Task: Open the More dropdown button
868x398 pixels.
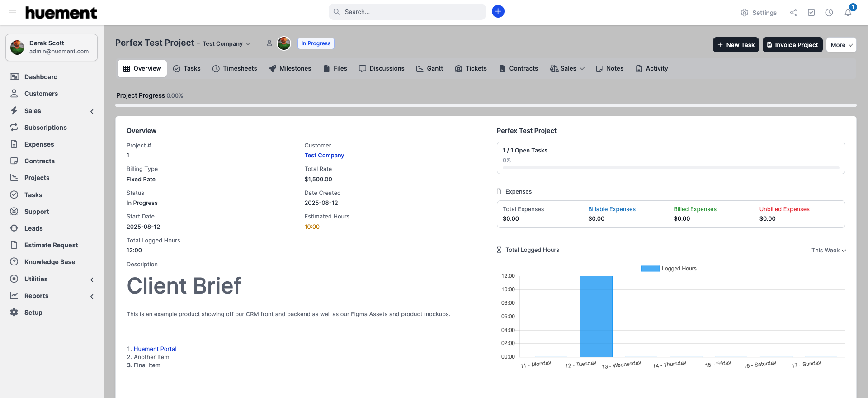Action: pos(841,45)
